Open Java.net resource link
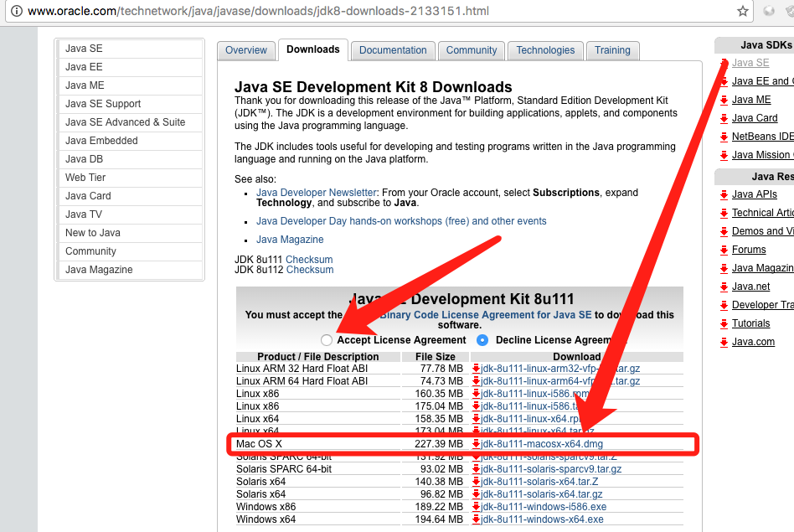The image size is (794, 532). pyautogui.click(x=751, y=287)
